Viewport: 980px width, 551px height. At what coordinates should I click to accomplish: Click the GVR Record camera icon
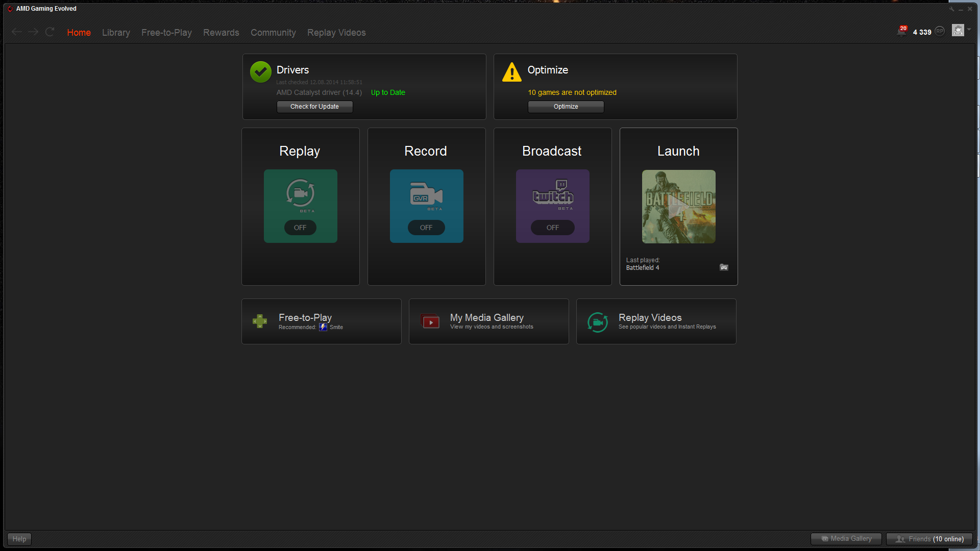(x=426, y=194)
